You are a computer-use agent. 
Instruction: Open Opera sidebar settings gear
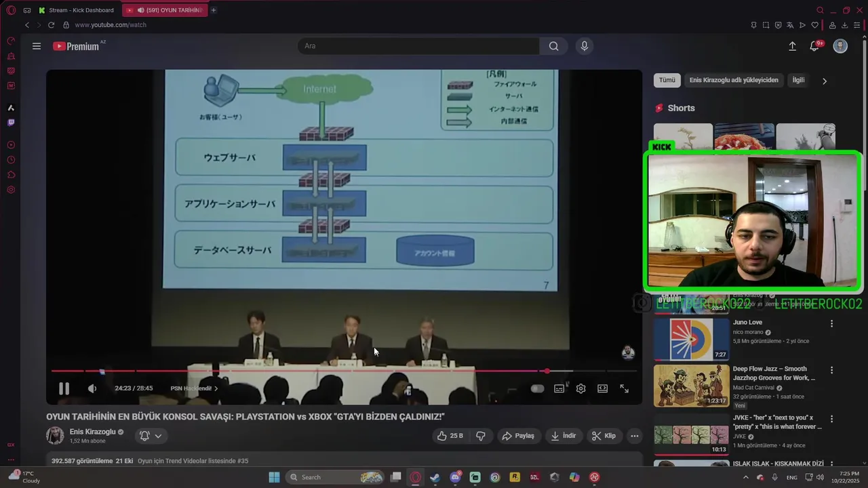pyautogui.click(x=11, y=190)
